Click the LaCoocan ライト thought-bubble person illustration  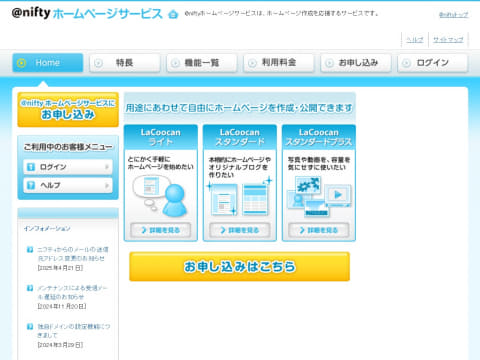tap(160, 196)
